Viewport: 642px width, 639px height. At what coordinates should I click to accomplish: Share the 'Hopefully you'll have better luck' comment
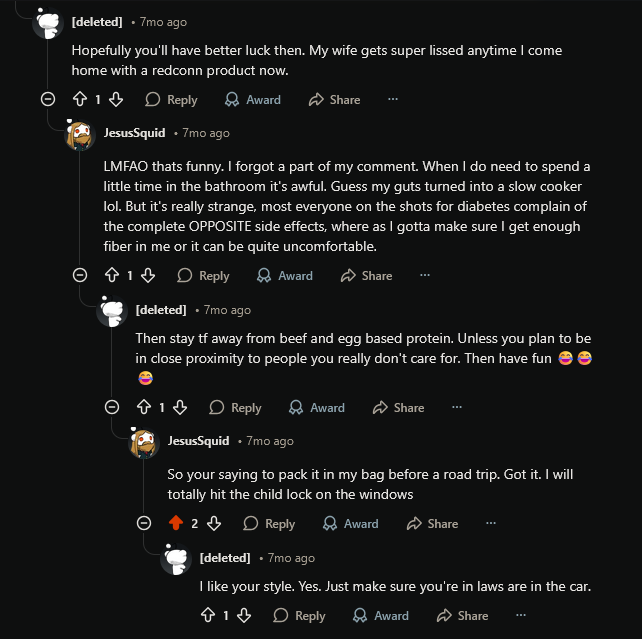334,99
